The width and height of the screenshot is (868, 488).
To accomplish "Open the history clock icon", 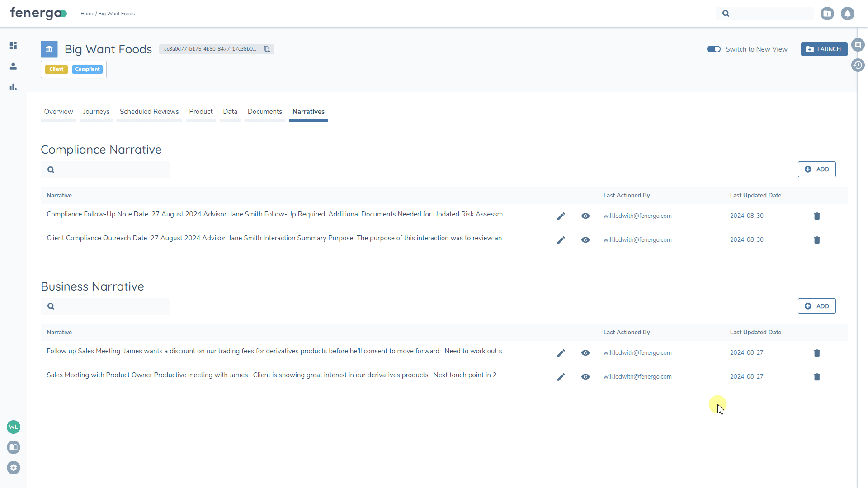I will (x=858, y=65).
